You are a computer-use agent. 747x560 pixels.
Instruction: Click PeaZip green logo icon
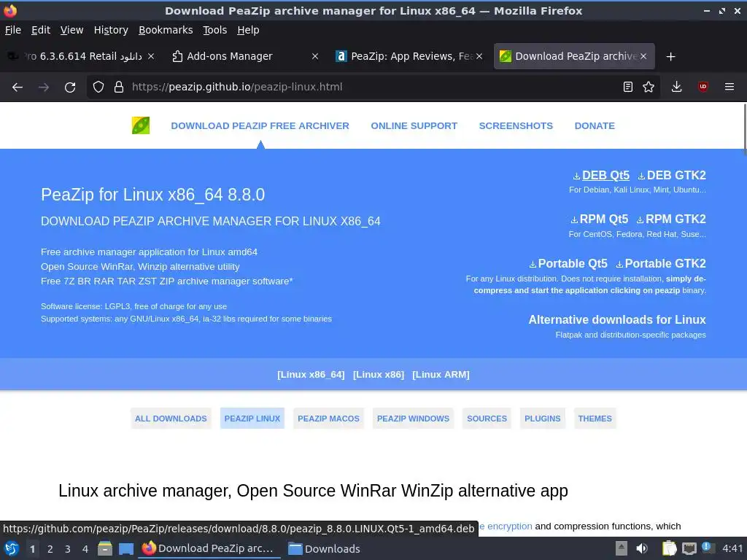(141, 125)
